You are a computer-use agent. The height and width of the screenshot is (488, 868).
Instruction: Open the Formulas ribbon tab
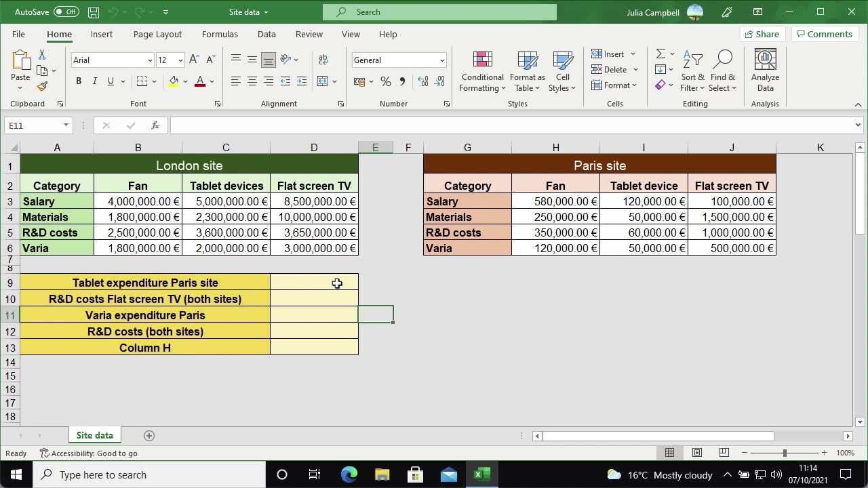pos(220,34)
